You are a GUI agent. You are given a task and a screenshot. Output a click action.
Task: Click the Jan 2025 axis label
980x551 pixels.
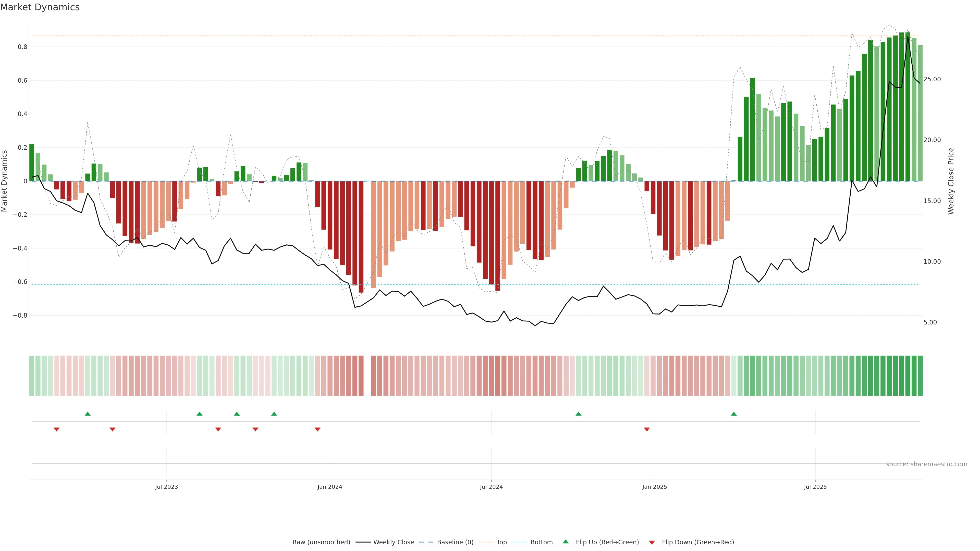coord(654,487)
